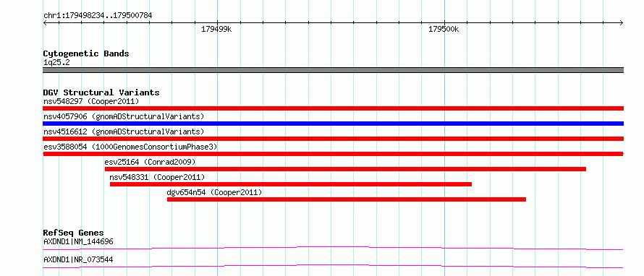Select the nsv548331 (Cooper2011) variant bar
Screen dimensions: 644x276
click(291, 184)
